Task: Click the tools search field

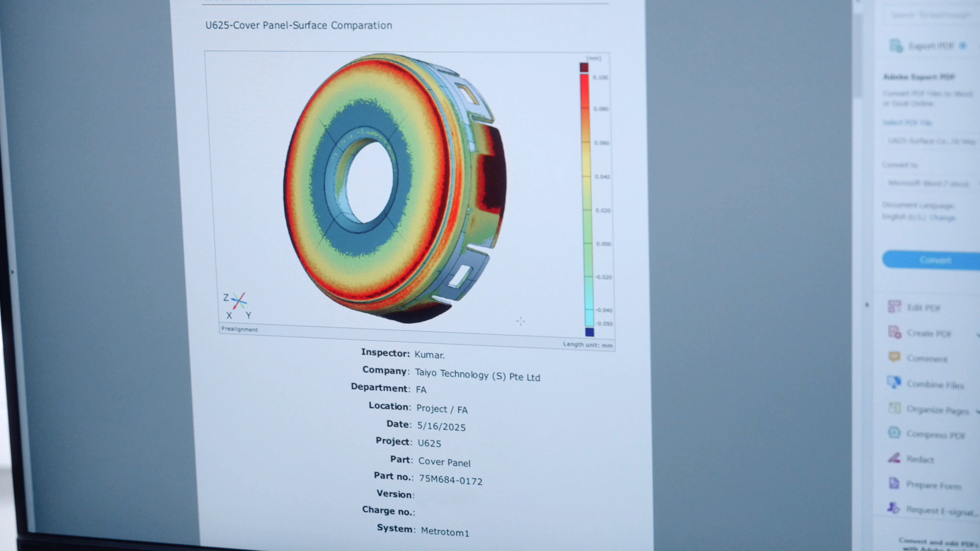Action: pyautogui.click(x=930, y=15)
